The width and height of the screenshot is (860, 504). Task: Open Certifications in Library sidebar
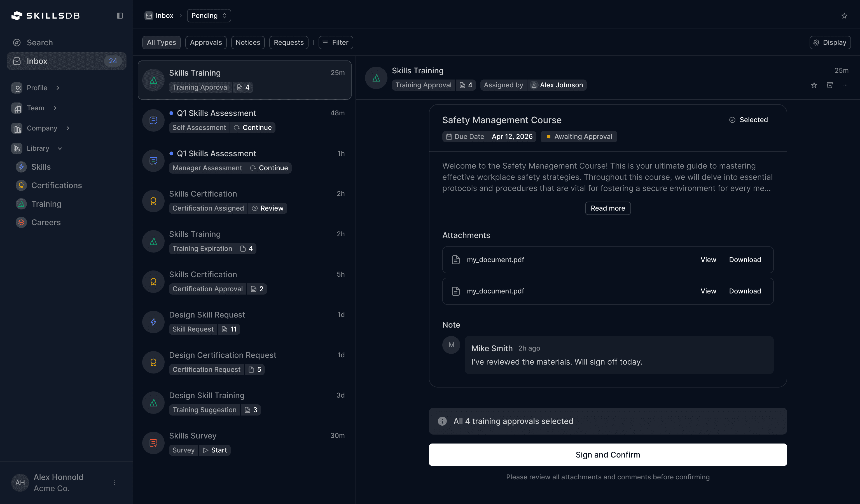pyautogui.click(x=56, y=185)
